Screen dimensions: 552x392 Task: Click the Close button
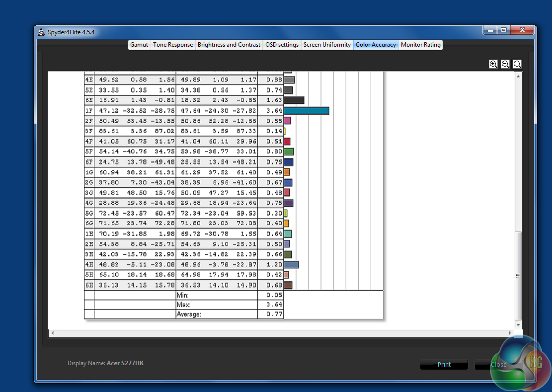click(498, 365)
